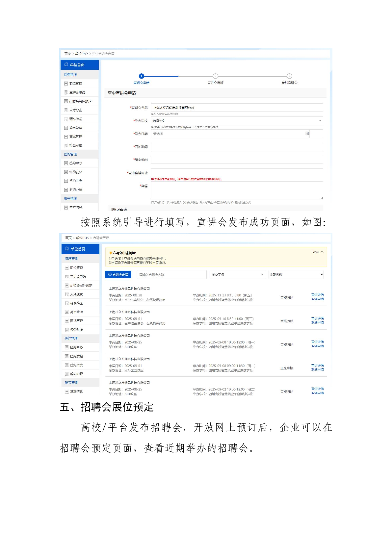Click the home icon beside 单位首页 on the 宣讲会管理 page
The height and width of the screenshot is (554, 392).
(67, 249)
